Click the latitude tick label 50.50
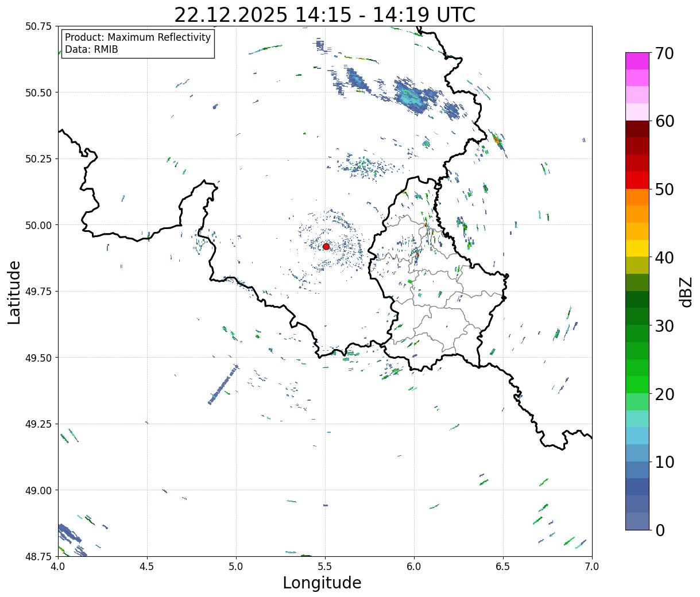The width and height of the screenshot is (700, 597). 38,92
